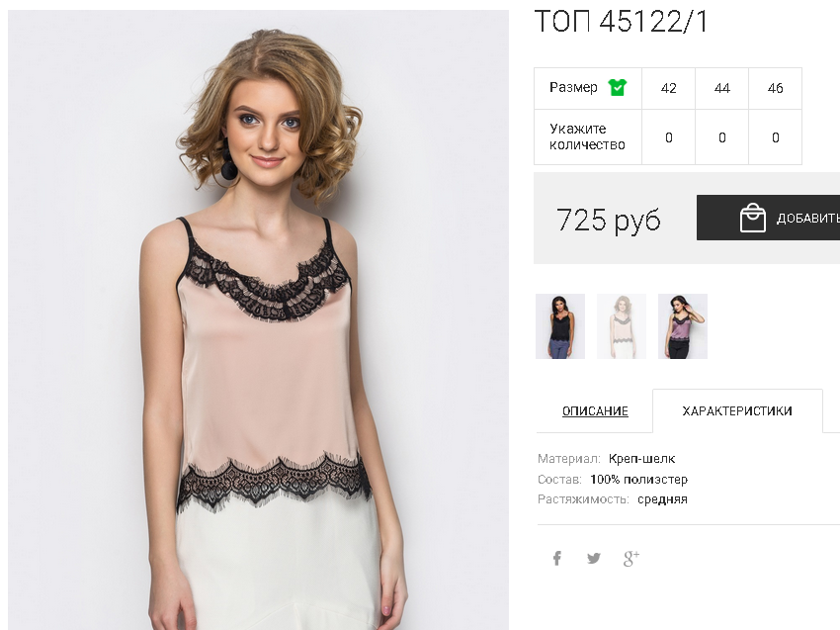Image resolution: width=840 pixels, height=630 pixels.
Task: Click quantity field under size 42
Action: coord(668,137)
